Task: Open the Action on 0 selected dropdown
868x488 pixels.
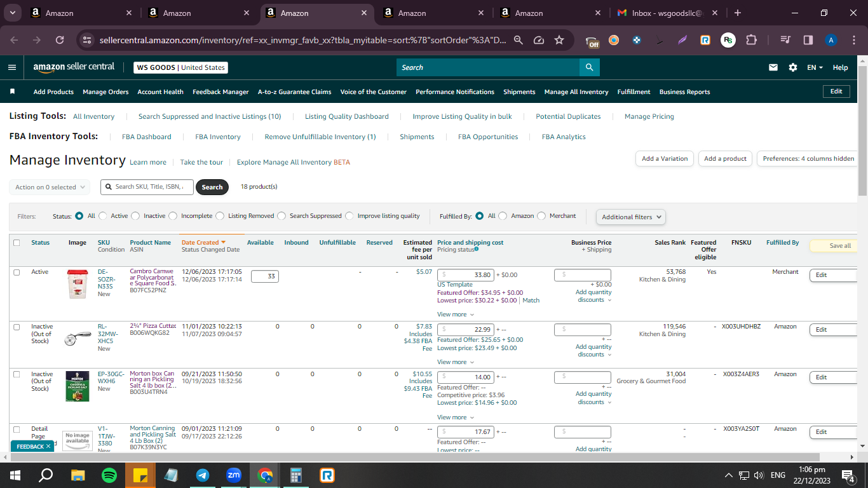Action: click(x=50, y=187)
